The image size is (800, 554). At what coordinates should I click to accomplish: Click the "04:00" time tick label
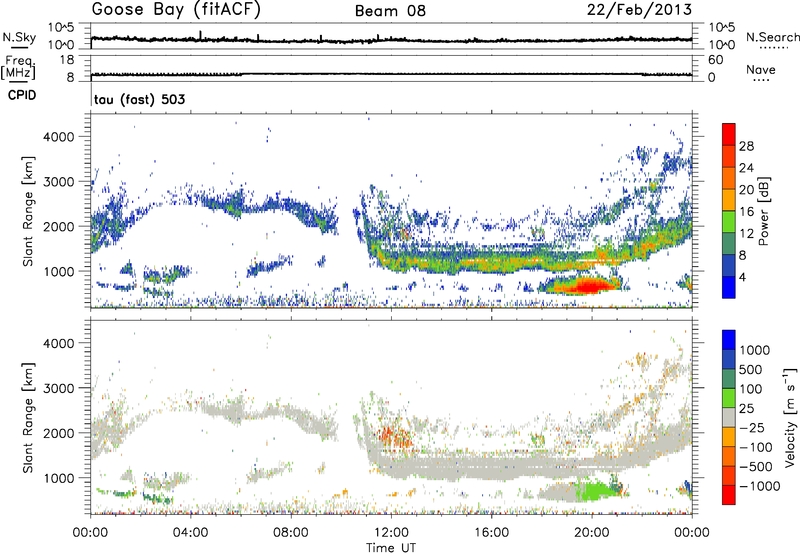pyautogui.click(x=190, y=533)
